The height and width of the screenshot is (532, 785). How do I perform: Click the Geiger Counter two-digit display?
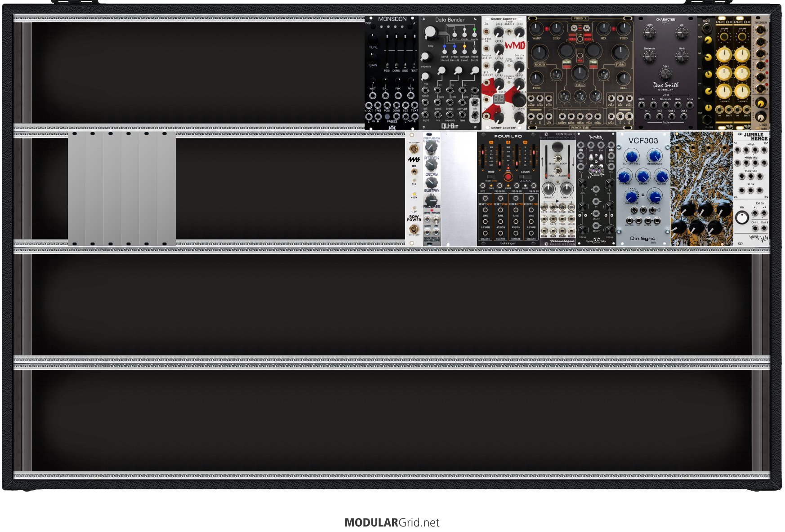(499, 99)
